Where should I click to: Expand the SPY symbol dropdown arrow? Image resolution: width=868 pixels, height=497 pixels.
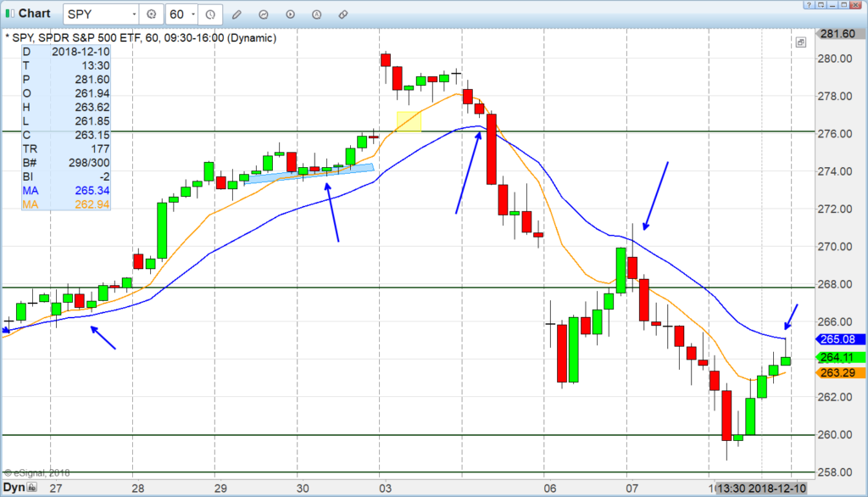[134, 14]
